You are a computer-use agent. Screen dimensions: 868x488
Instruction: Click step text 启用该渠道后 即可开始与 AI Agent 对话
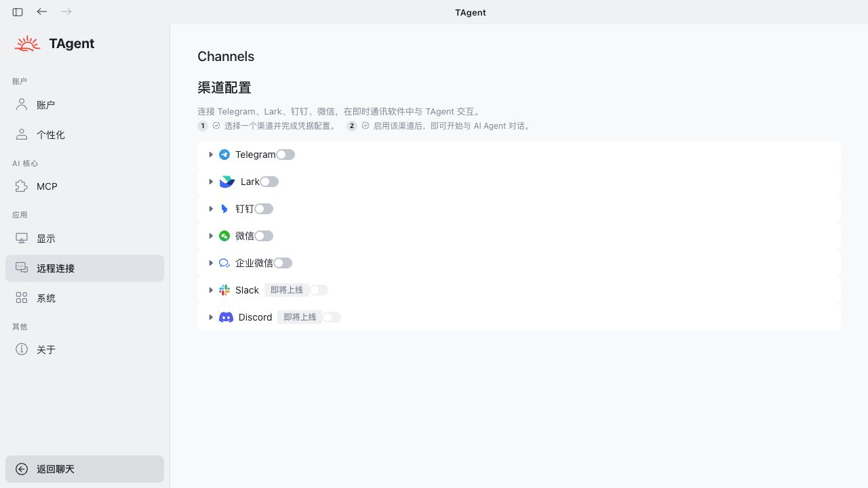452,126
